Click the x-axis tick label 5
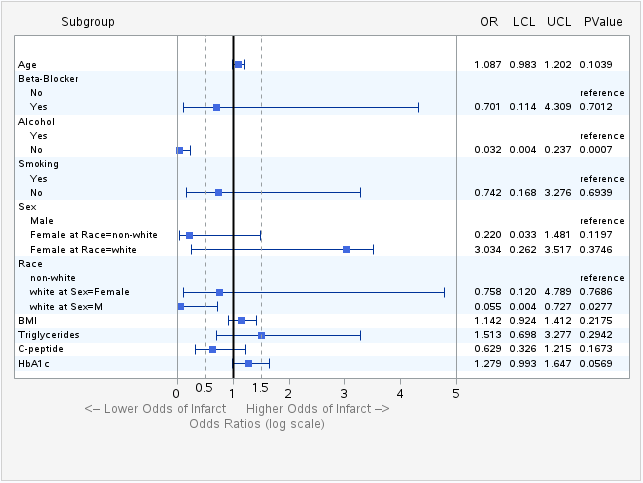The height and width of the screenshot is (483, 643). (x=456, y=391)
